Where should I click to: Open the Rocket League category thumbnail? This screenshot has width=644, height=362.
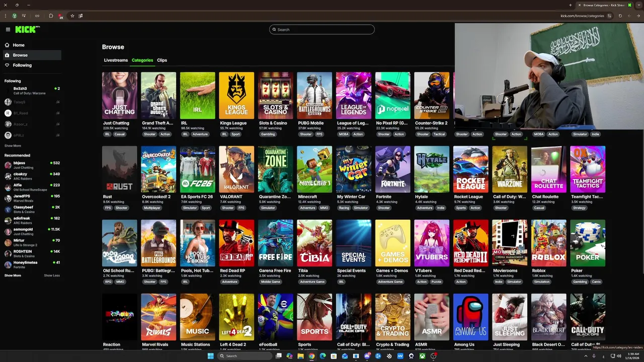pos(471,169)
